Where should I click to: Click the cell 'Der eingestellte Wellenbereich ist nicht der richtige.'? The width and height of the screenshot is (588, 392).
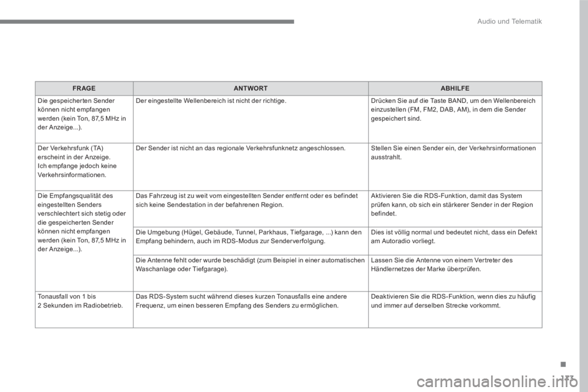(x=251, y=119)
